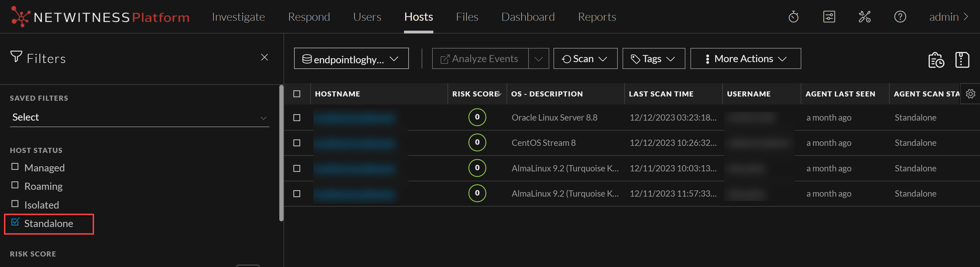Click the Scan button
The width and height of the screenshot is (980, 267).
tap(585, 59)
